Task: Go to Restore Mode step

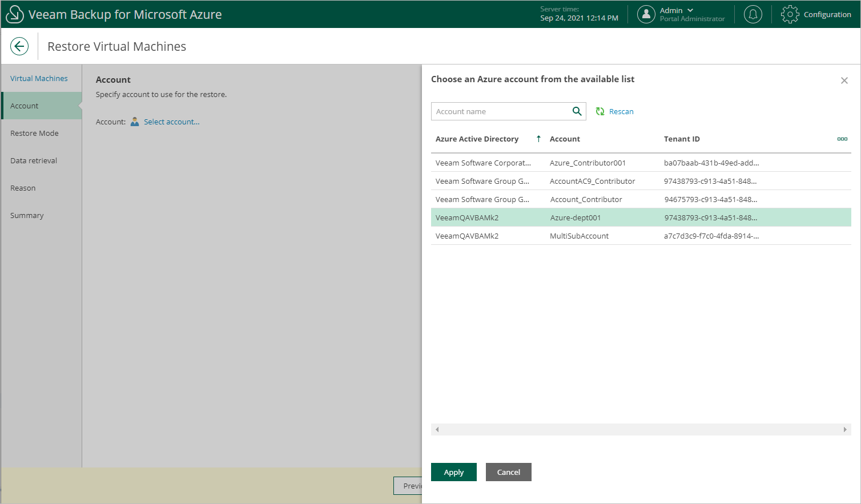Action: click(x=41, y=133)
